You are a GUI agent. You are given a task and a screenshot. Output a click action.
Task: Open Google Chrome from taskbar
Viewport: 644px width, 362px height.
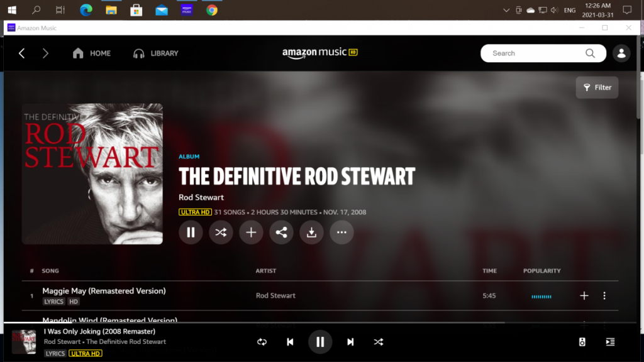pyautogui.click(x=212, y=10)
